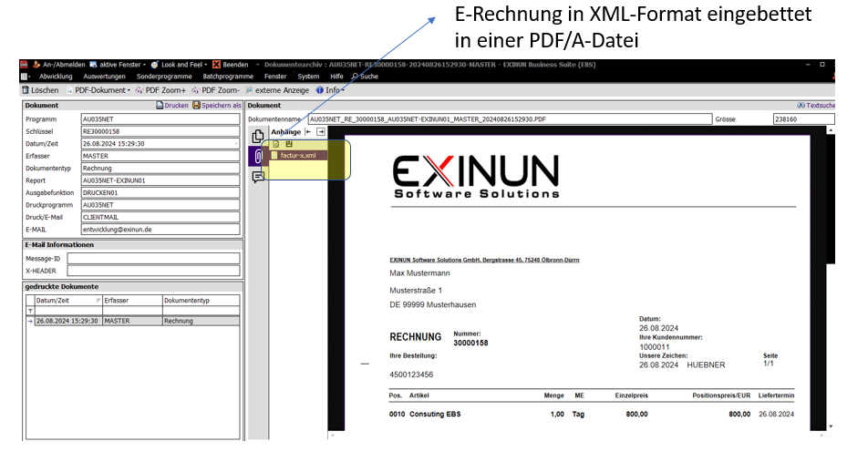The width and height of the screenshot is (868, 462).
Task: Expand the Info dropdown
Action: tap(330, 90)
